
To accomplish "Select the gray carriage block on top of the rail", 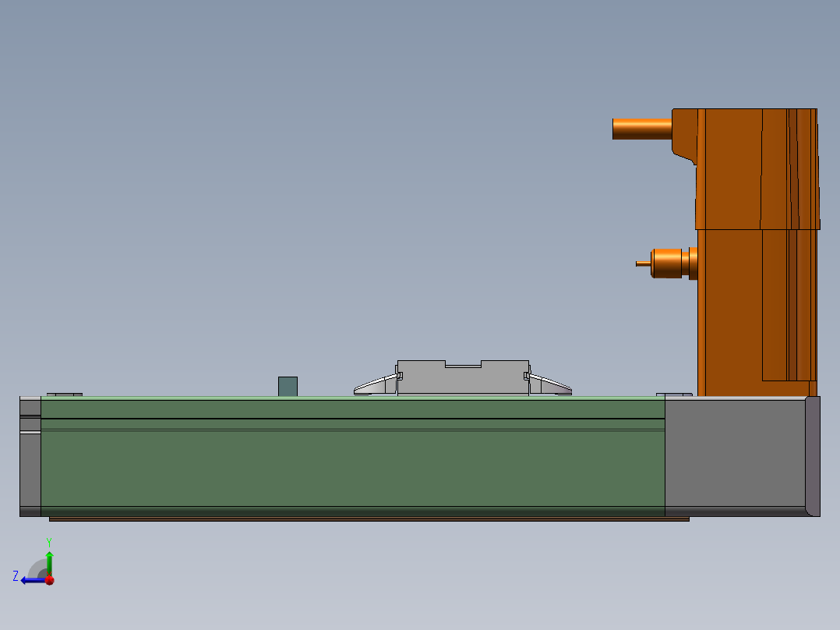I will 463,378.
